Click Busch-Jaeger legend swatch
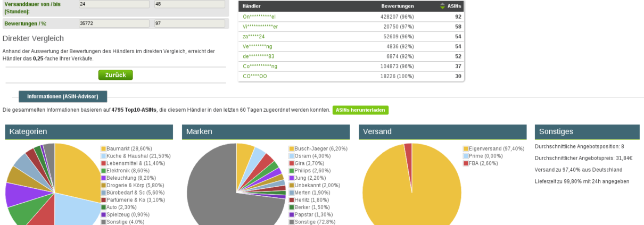This screenshot has width=644, height=225. [x=291, y=148]
